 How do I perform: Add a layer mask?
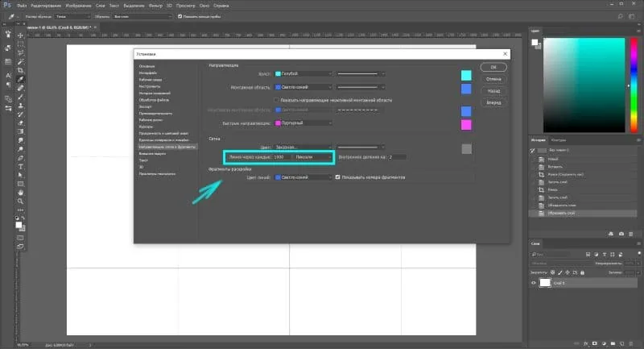coord(594,343)
